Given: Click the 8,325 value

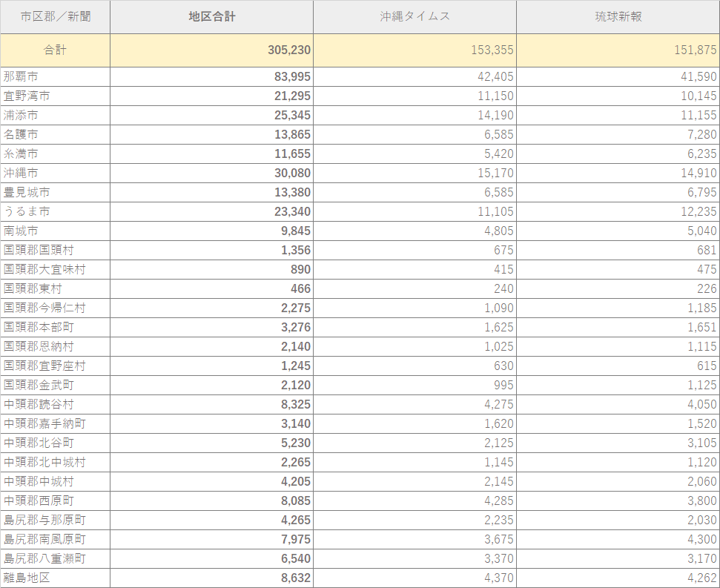Looking at the screenshot, I should point(296,404).
